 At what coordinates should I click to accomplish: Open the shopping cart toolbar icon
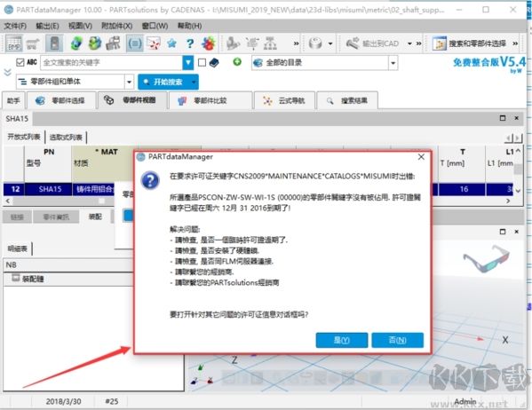(33, 43)
